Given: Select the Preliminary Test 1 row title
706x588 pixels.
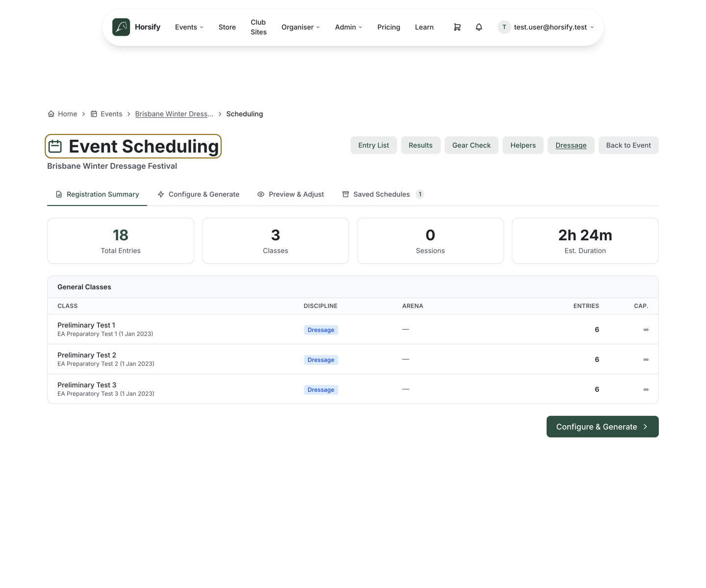Looking at the screenshot, I should pos(86,325).
